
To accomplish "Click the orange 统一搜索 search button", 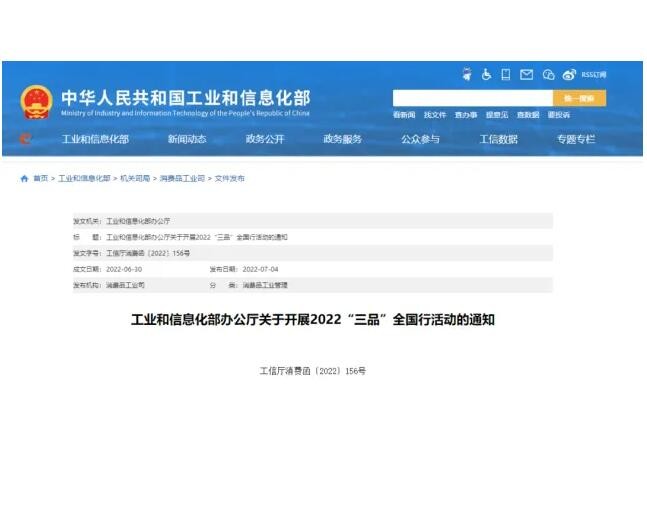I will point(579,98).
